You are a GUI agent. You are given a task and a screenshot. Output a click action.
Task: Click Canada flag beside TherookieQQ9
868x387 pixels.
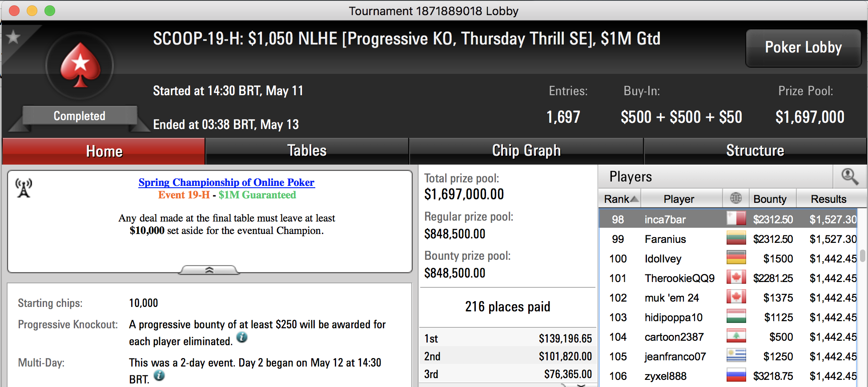tap(736, 278)
